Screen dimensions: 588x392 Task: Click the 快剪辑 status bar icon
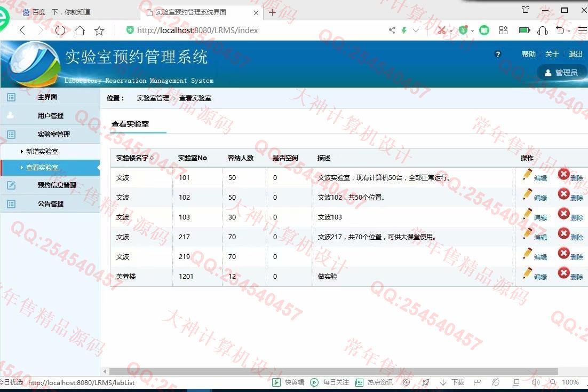point(276,382)
